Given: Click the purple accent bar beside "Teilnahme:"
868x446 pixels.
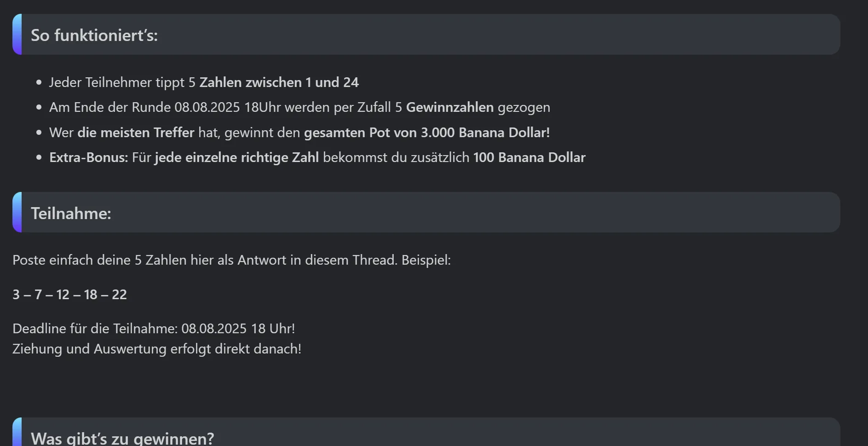Looking at the screenshot, I should point(17,212).
